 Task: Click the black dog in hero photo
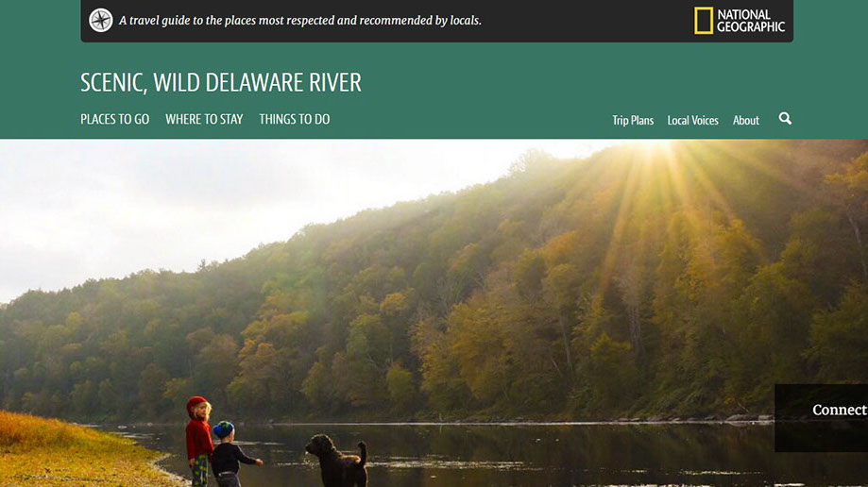[338, 461]
